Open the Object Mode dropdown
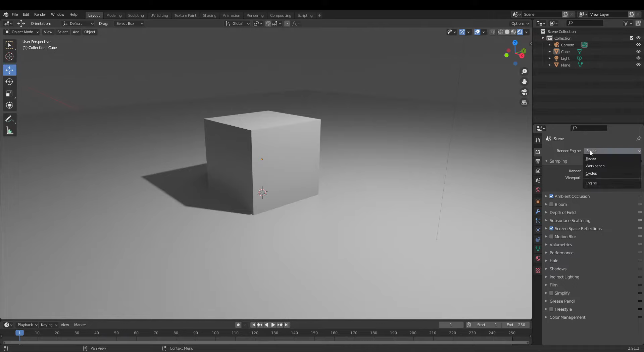The width and height of the screenshot is (644, 352). (22, 32)
